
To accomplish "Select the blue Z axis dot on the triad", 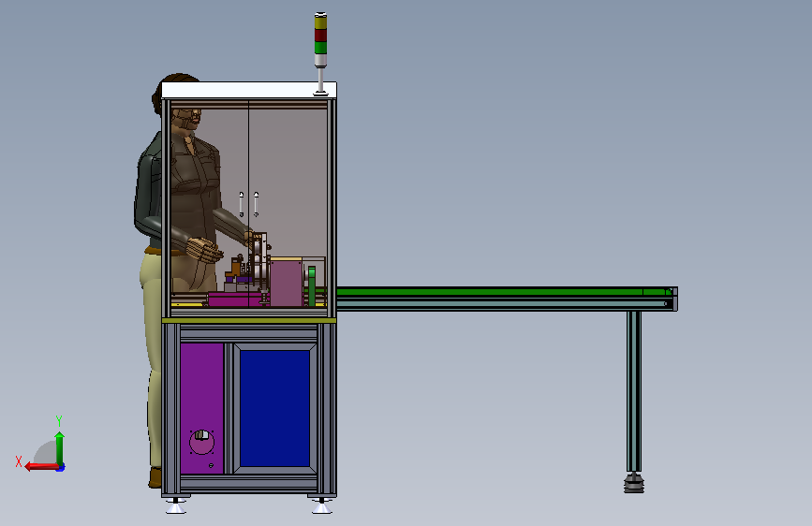I will (61, 468).
